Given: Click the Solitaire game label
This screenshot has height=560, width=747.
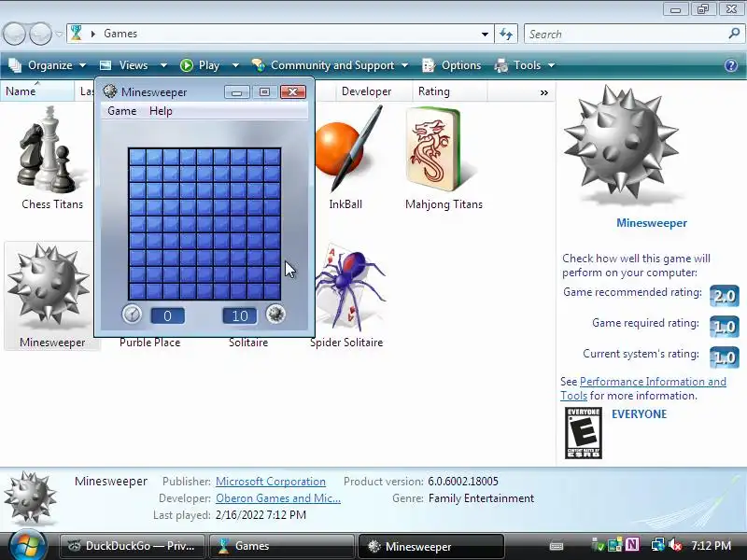Looking at the screenshot, I should tap(248, 343).
